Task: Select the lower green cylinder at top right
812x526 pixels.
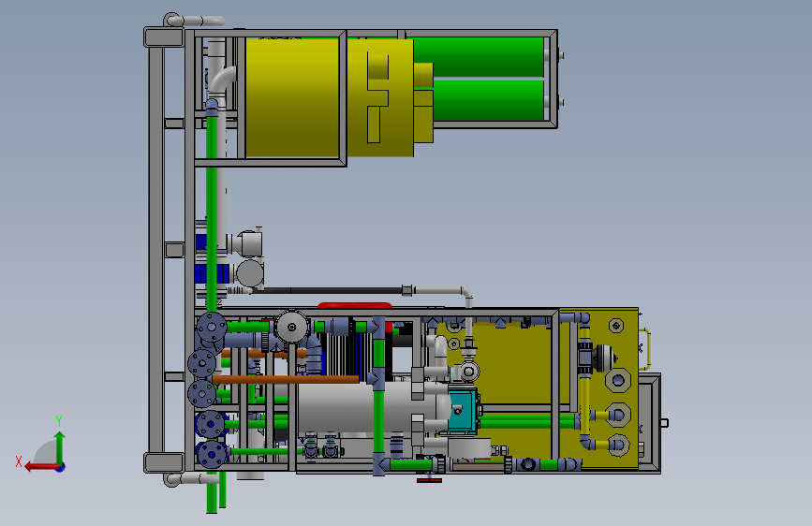Action: (488, 99)
